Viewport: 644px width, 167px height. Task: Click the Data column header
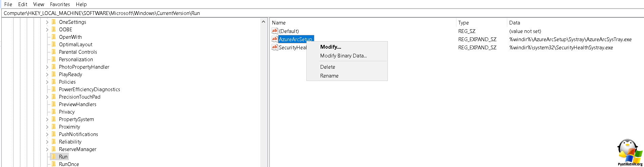[x=514, y=23]
